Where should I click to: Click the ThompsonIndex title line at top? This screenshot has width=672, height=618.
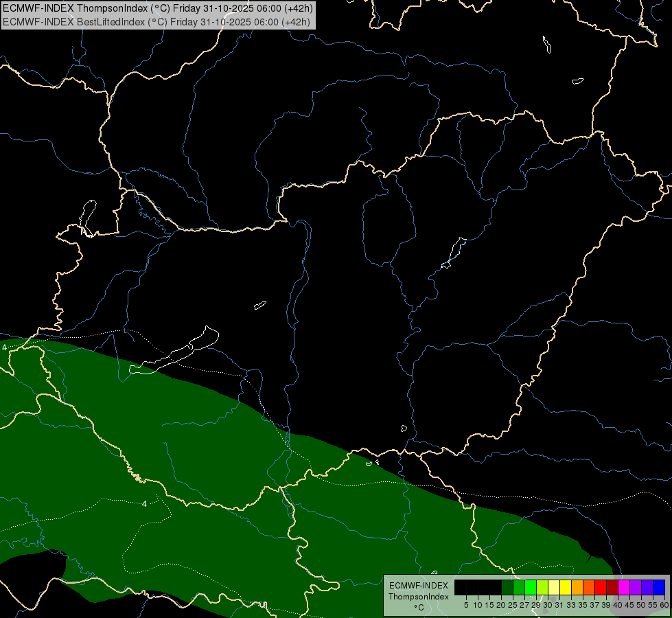point(158,8)
